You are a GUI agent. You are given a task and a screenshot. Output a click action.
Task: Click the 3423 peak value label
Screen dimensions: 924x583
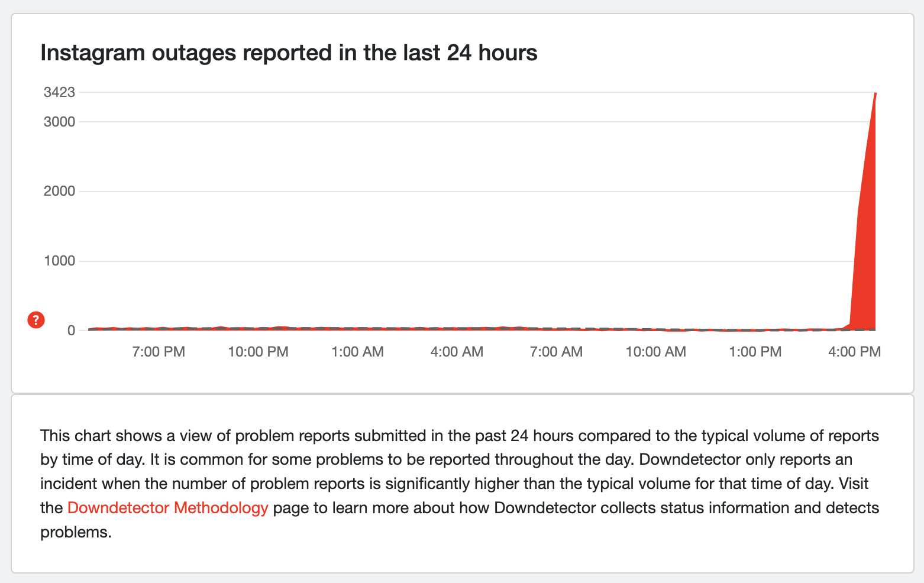point(59,92)
